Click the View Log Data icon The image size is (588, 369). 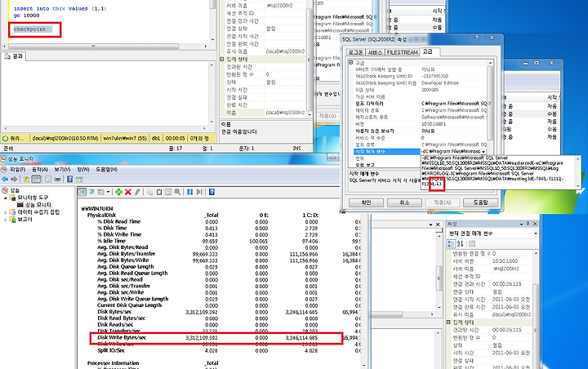[91, 192]
